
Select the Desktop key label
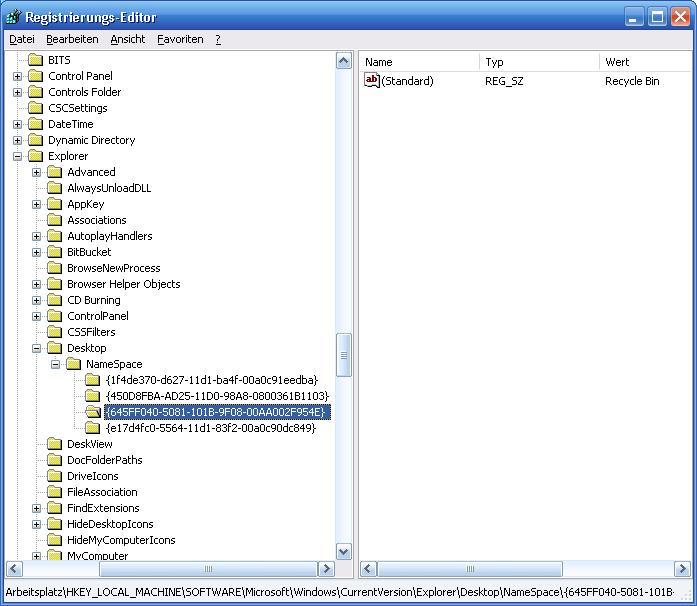pyautogui.click(x=87, y=348)
